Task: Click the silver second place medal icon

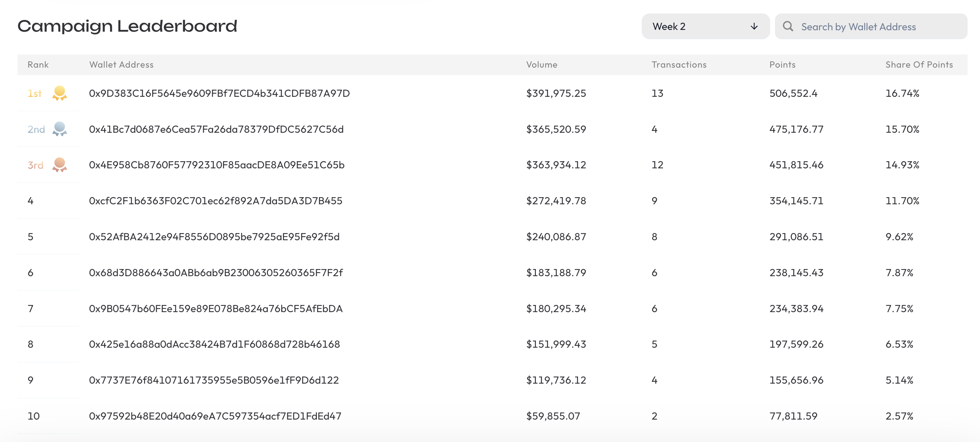Action: [60, 129]
